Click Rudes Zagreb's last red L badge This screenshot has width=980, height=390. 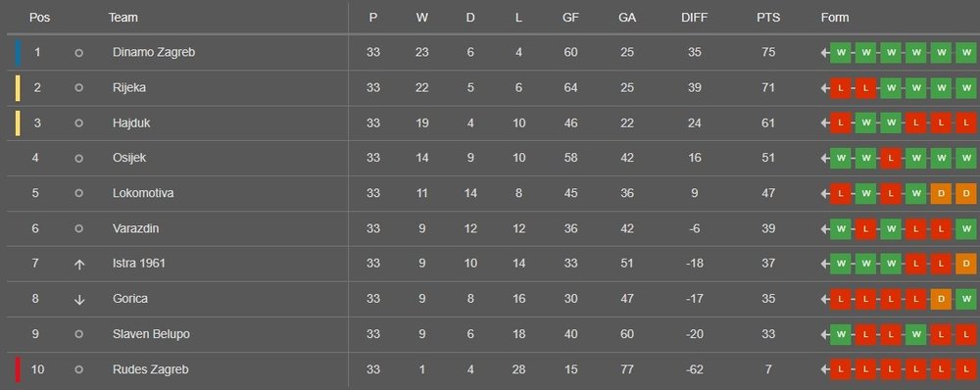(965, 370)
